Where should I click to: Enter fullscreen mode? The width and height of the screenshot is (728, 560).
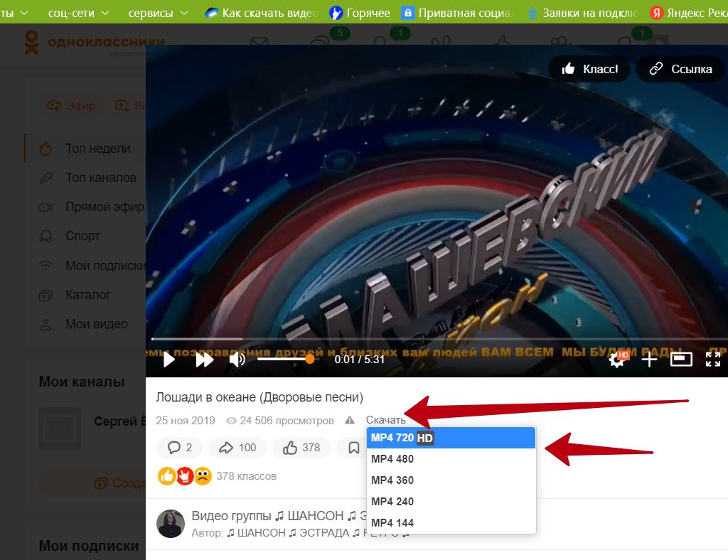713,359
